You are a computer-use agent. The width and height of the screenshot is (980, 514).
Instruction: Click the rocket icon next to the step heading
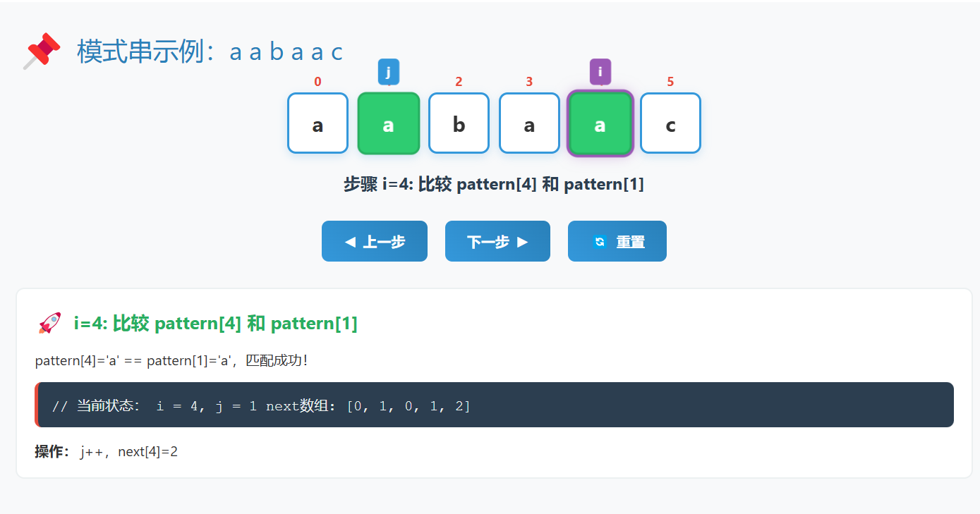49,323
